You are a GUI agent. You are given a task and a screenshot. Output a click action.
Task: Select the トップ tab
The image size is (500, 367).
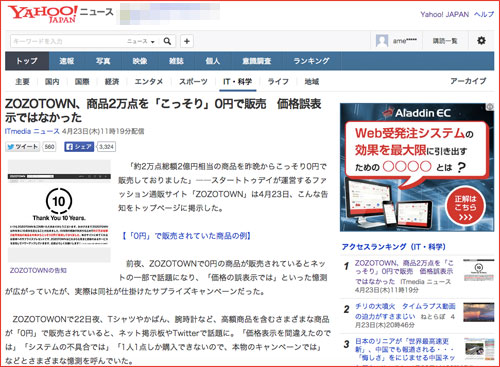pos(27,61)
